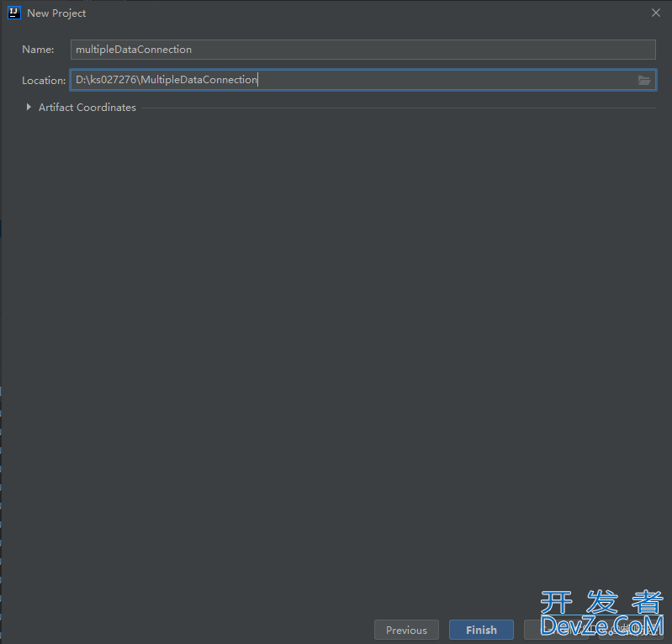Viewport: 672px width, 644px height.
Task: Click the Name: label
Action: [38, 50]
